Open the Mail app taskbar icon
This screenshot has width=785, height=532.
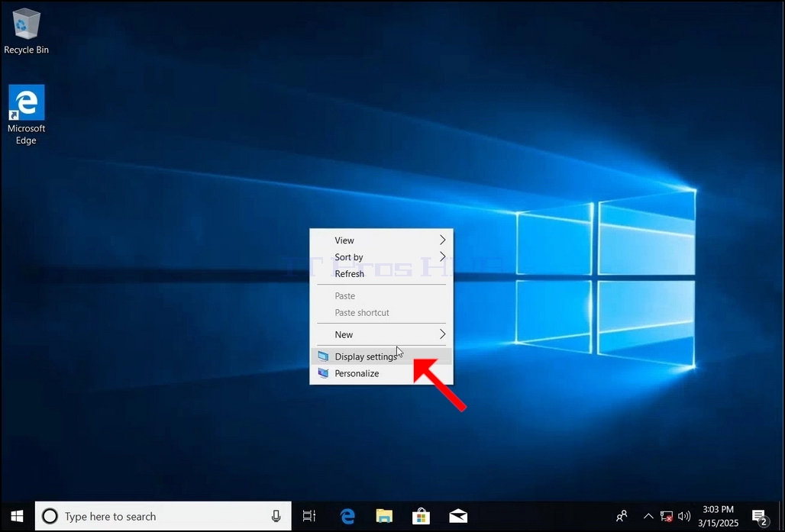click(458, 516)
